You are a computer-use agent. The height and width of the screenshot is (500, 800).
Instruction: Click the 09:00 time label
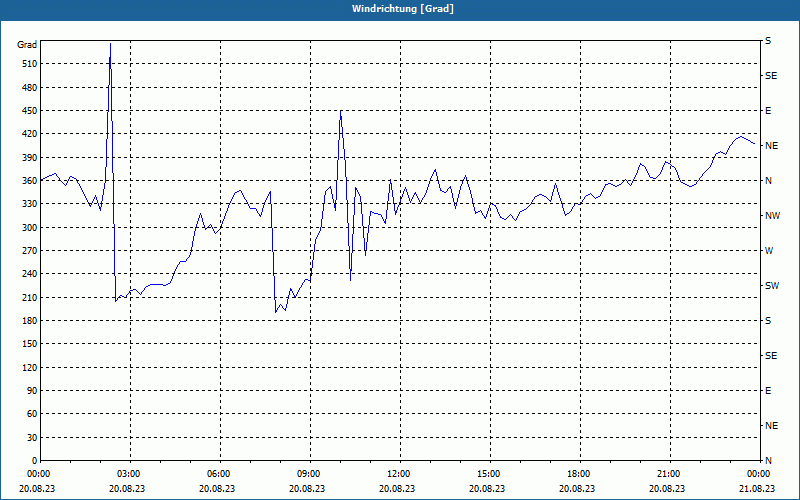[x=308, y=474]
